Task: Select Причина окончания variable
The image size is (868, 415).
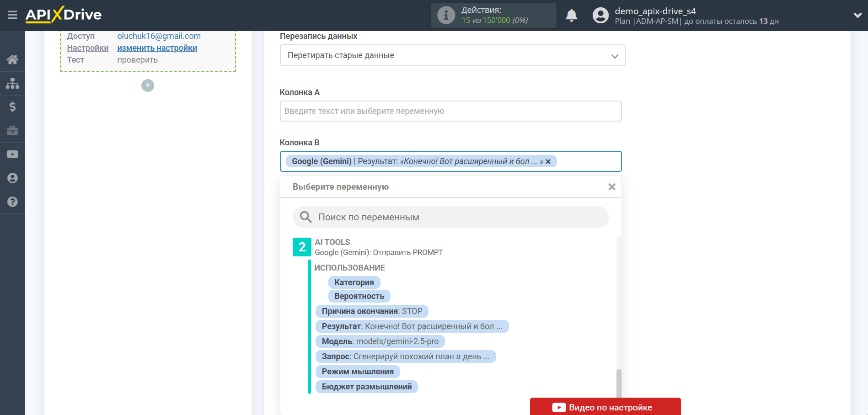Action: pyautogui.click(x=371, y=311)
